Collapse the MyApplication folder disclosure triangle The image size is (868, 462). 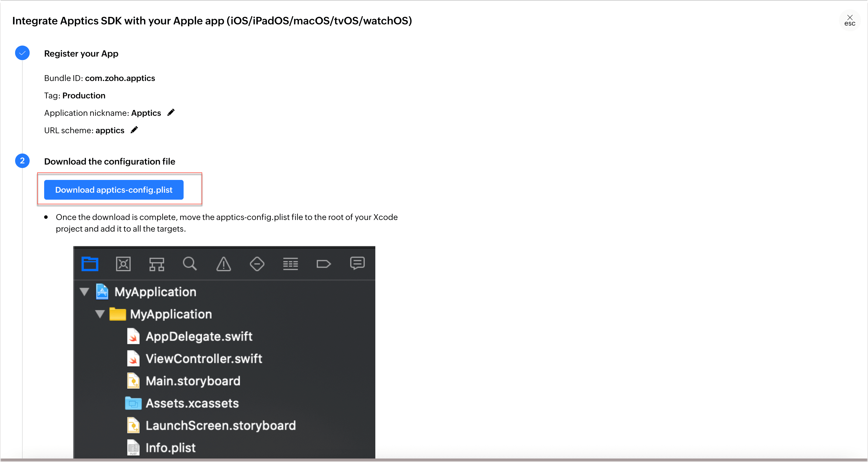click(100, 314)
